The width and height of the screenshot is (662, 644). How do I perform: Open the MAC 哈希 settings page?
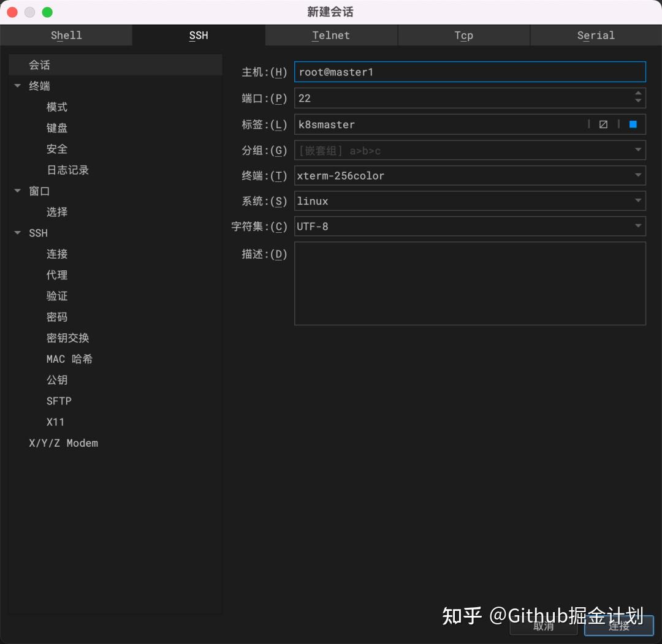coord(69,359)
